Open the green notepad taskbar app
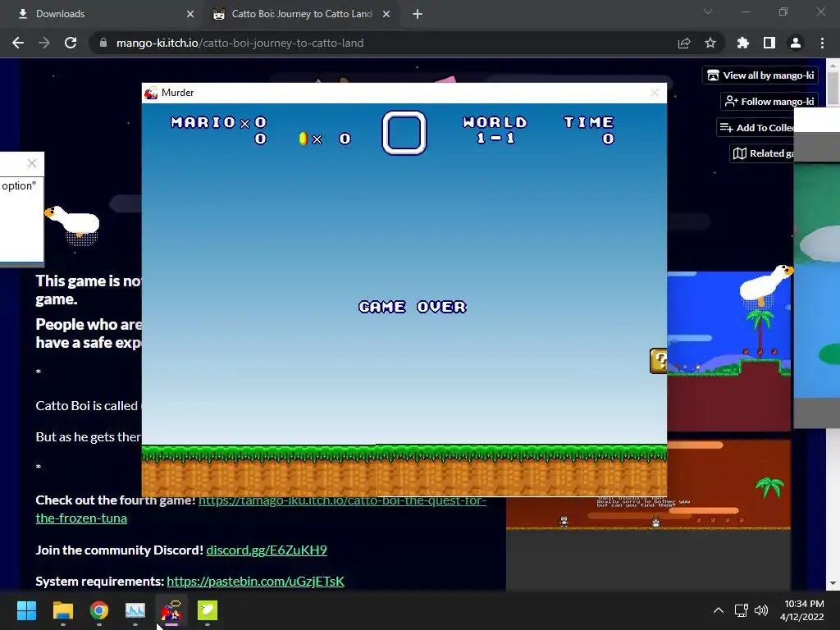This screenshot has height=630, width=840. coord(208,610)
